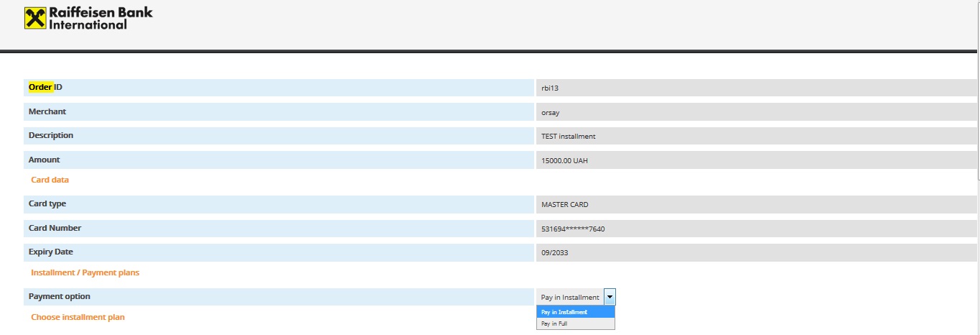Click the 'Expiry Date' label
Viewport: 980px width, 335px height.
51,252
